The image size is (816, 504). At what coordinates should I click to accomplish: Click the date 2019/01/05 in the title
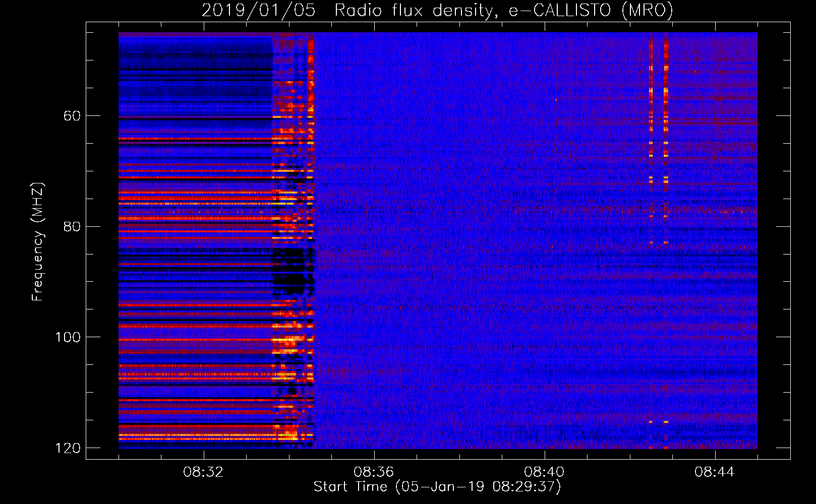(259, 11)
